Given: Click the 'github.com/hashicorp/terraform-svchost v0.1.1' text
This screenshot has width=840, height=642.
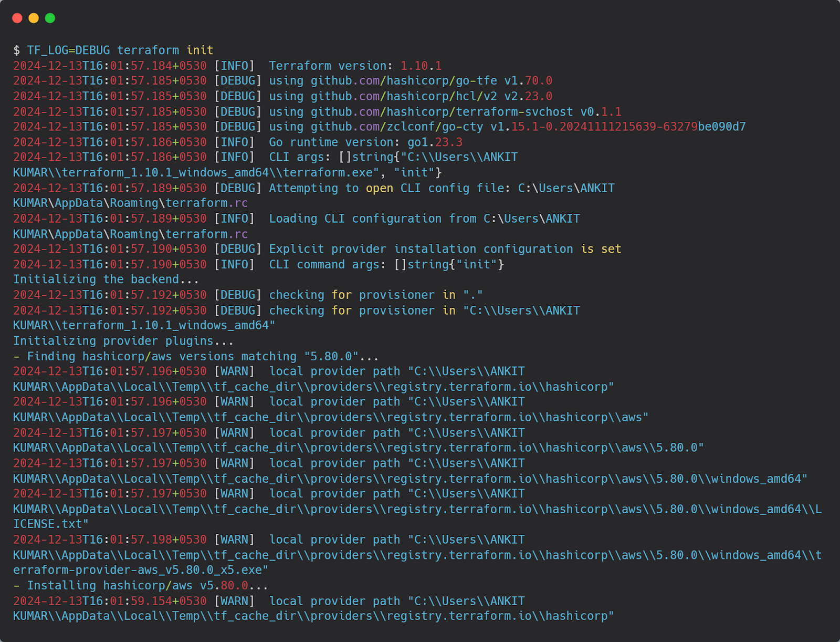Looking at the screenshot, I should coord(466,112).
